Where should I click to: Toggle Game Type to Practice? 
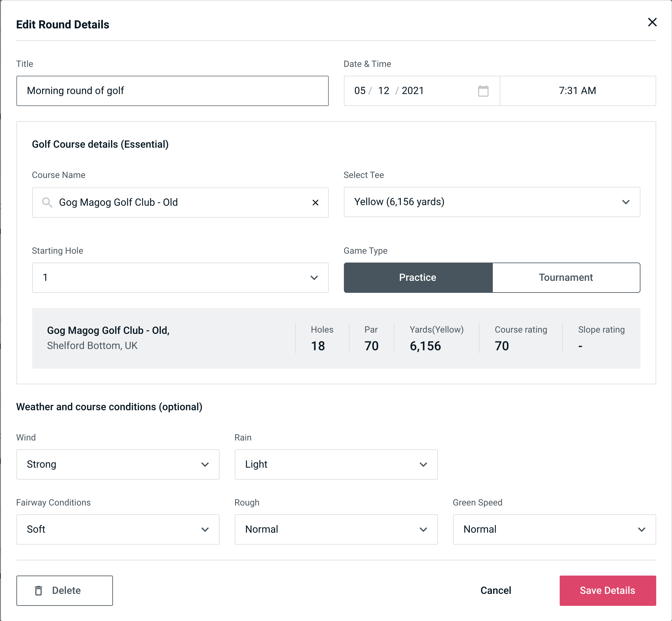coord(417,278)
